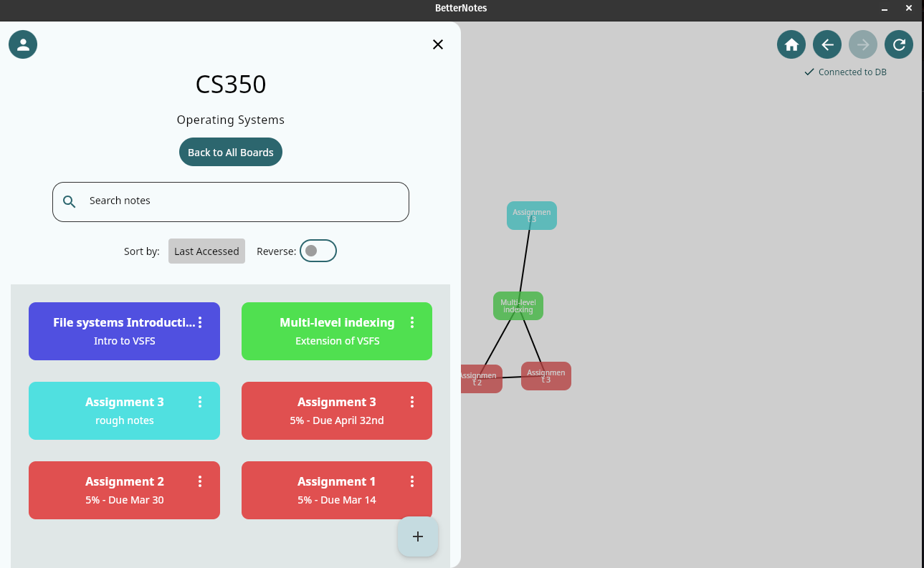
Task: Refresh using the reload icon
Action: click(899, 44)
